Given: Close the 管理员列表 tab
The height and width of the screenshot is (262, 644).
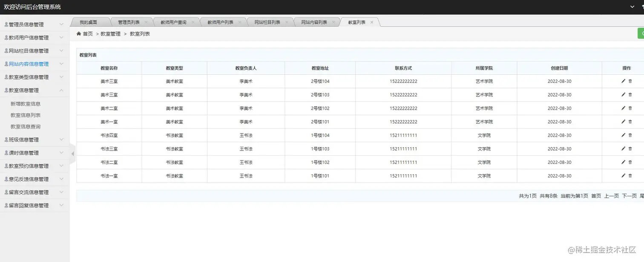Looking at the screenshot, I should click(146, 22).
